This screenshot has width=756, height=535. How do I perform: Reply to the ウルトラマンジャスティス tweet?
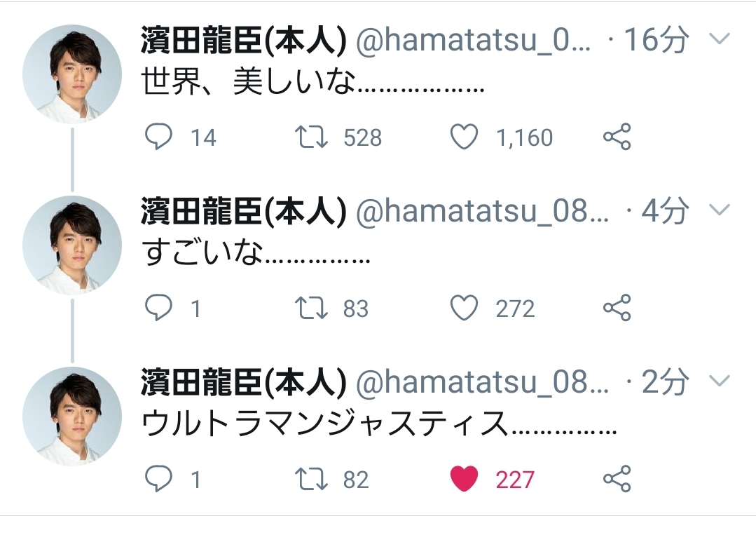click(158, 479)
